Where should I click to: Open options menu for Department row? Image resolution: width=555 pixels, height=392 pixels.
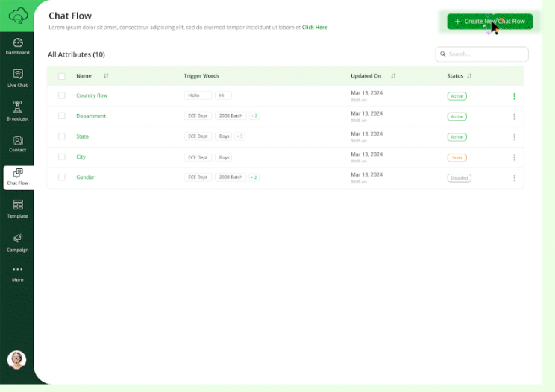(514, 117)
